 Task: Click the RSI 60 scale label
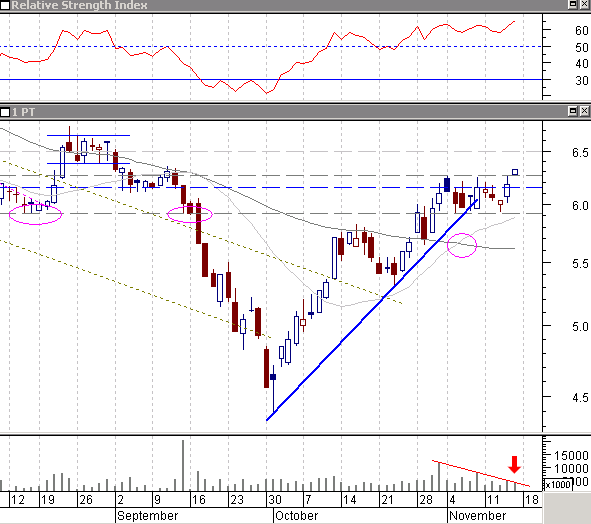pyautogui.click(x=582, y=31)
